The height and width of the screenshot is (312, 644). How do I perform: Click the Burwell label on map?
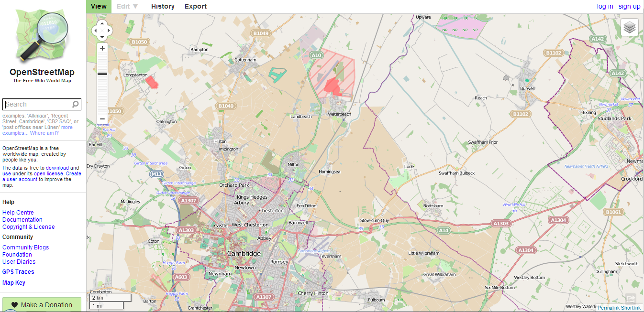coord(527,88)
